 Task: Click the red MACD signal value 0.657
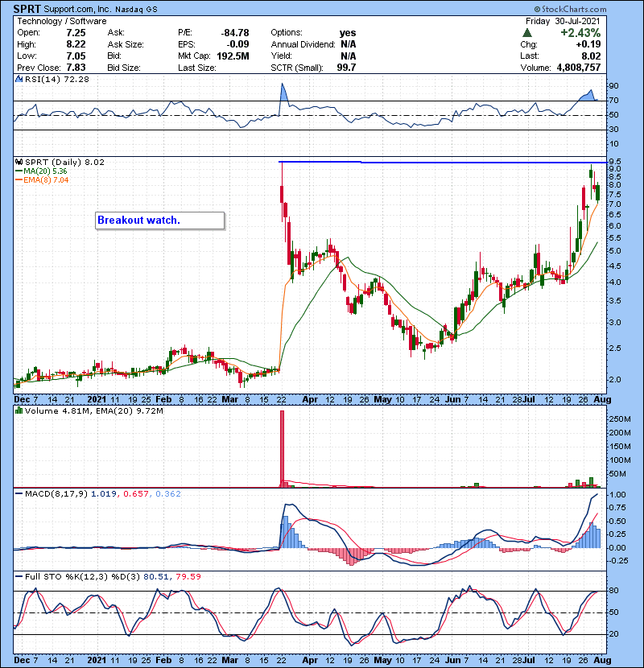[x=135, y=494]
